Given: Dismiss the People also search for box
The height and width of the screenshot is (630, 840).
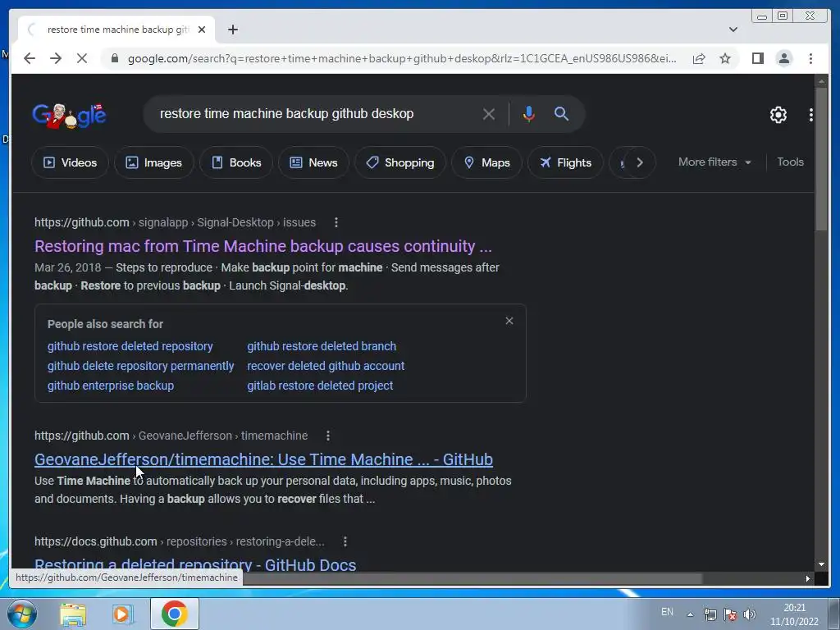Looking at the screenshot, I should pos(509,321).
